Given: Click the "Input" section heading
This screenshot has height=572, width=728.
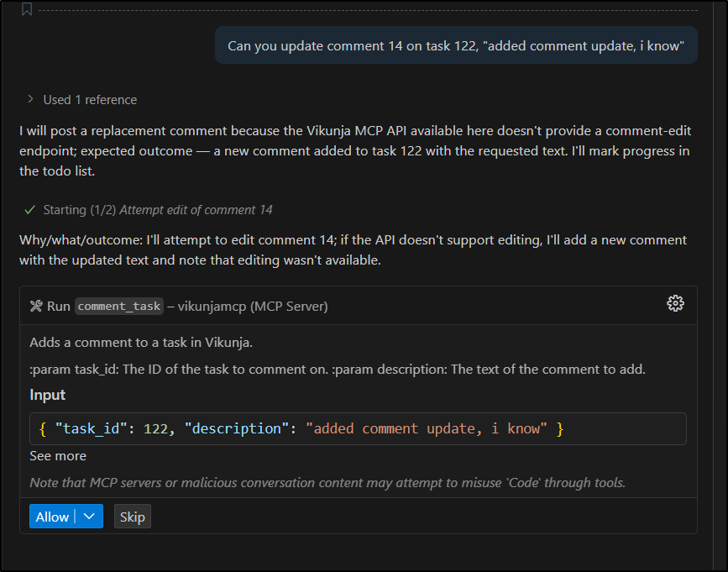Looking at the screenshot, I should point(48,395).
